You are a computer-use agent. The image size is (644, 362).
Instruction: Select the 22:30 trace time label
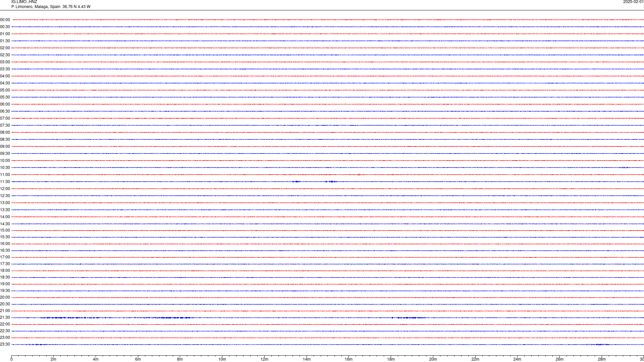pos(5,331)
